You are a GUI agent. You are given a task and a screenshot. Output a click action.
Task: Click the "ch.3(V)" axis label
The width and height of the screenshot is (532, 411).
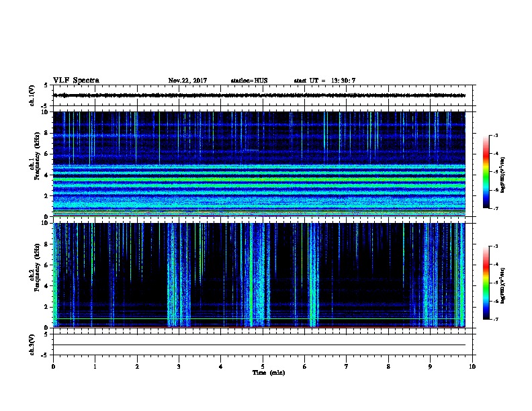(x=32, y=345)
